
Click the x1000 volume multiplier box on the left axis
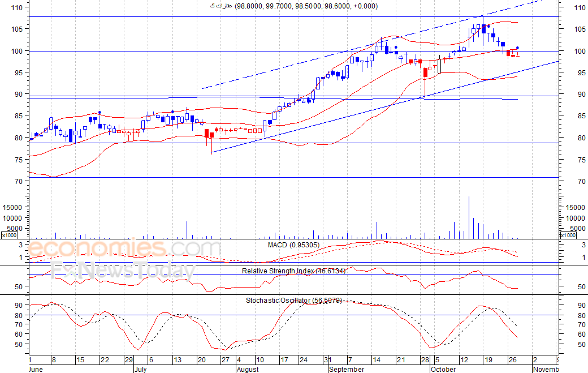[x=9, y=235]
